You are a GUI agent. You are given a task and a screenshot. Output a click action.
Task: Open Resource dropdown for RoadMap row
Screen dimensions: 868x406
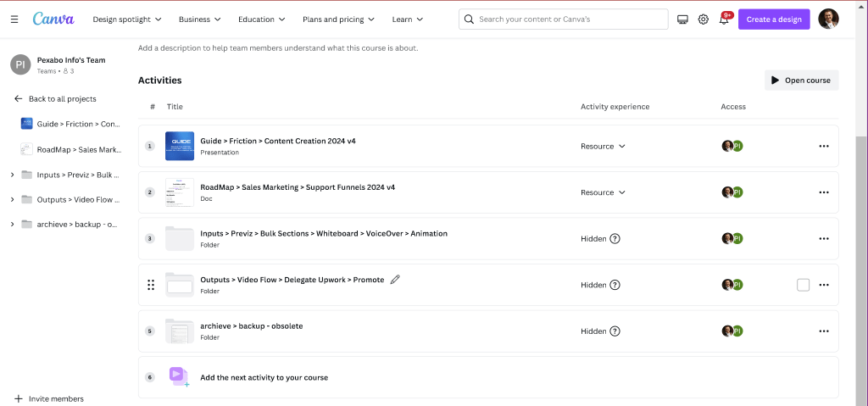pyautogui.click(x=603, y=192)
